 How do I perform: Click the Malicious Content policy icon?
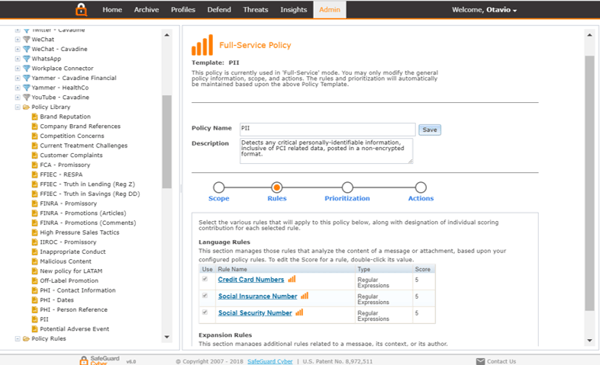point(35,261)
